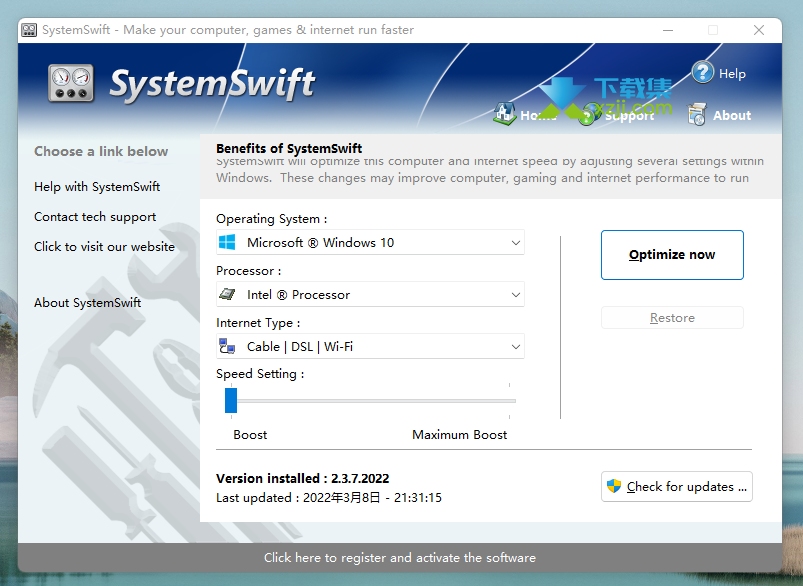Click the Speed Setting slider thumb
Viewport: 803px width, 586px height.
(x=231, y=400)
